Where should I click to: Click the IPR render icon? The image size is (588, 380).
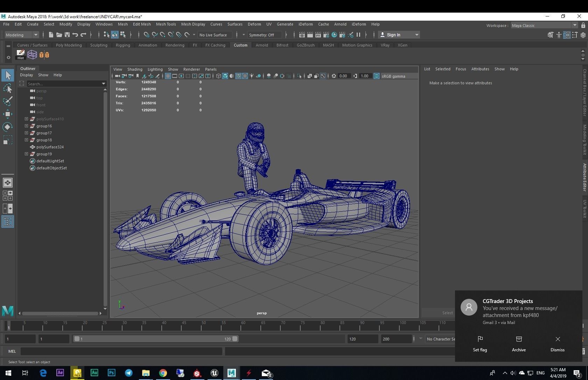318,35
